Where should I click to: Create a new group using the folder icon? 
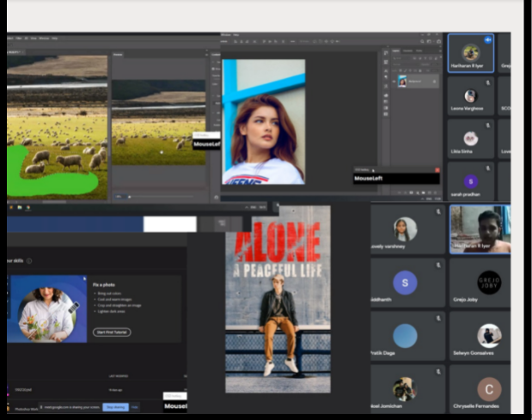[423, 192]
